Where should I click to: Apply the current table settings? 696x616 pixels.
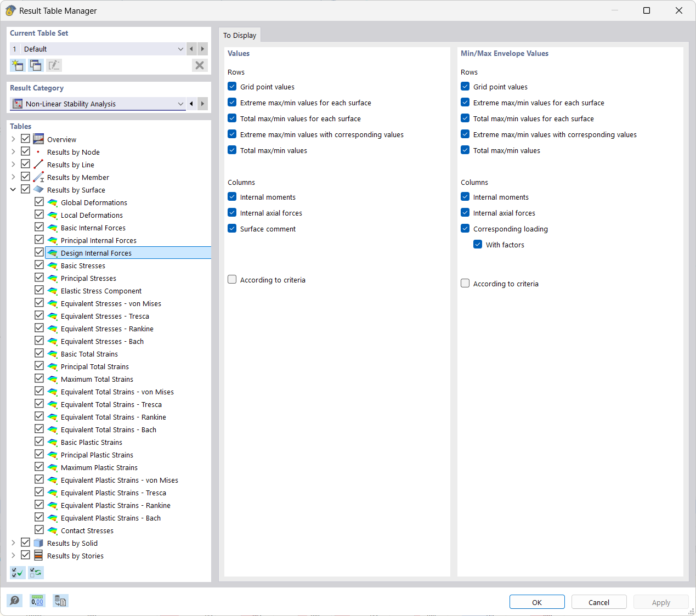661,602
